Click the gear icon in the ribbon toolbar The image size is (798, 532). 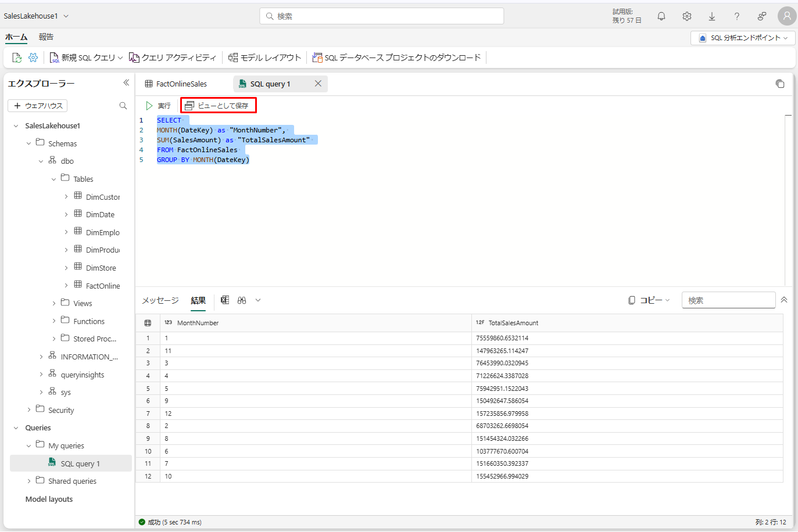[x=33, y=57]
